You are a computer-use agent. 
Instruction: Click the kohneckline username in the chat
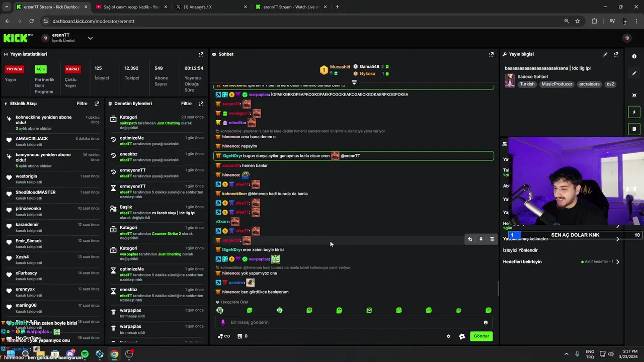coord(234,194)
